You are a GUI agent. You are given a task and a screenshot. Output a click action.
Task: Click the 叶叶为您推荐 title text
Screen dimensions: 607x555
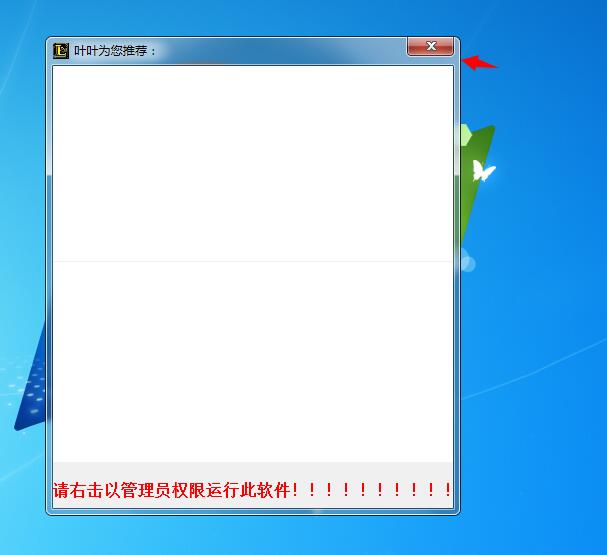(115, 50)
